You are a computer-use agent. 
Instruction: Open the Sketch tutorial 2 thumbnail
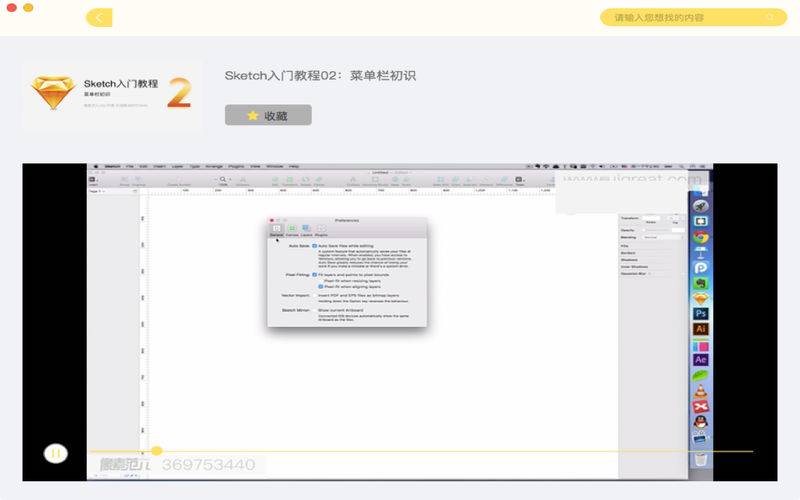(x=112, y=96)
